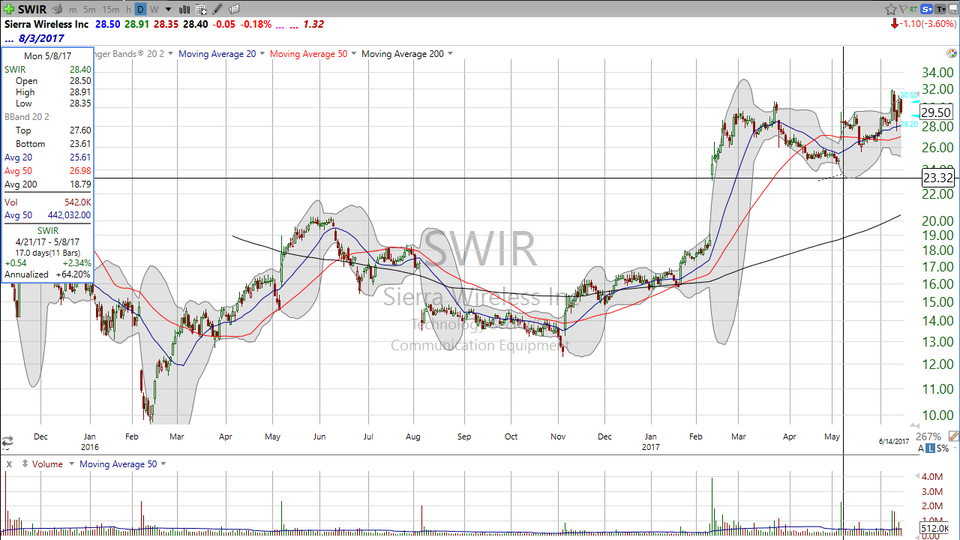Select the pencil drawing tools icon
960x540 pixels.
[217, 10]
